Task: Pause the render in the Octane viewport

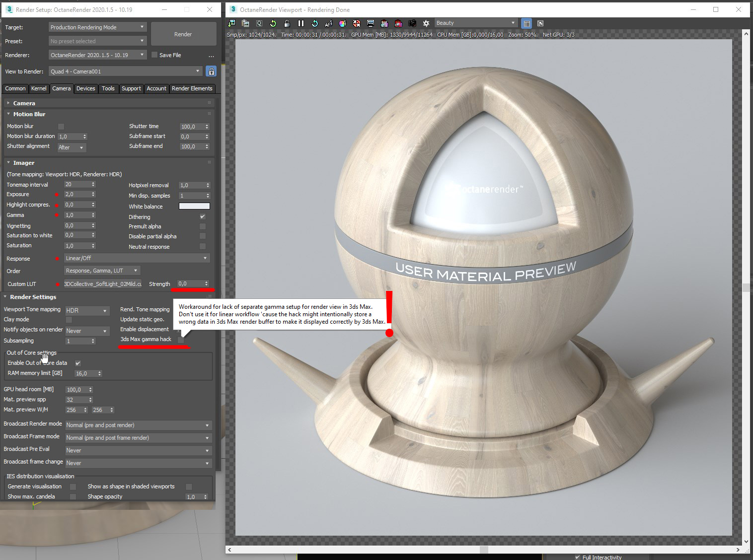Action: pos(301,23)
